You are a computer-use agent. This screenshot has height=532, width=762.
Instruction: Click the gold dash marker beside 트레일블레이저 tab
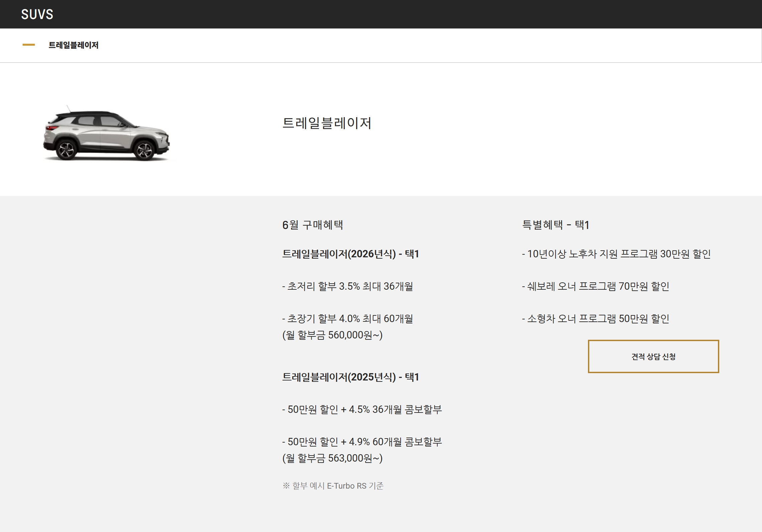pos(29,45)
